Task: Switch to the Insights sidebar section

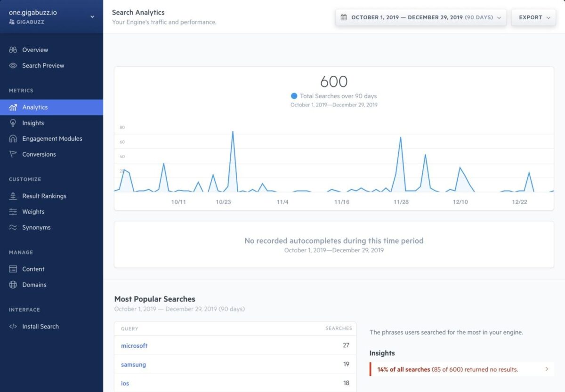Action: point(32,123)
